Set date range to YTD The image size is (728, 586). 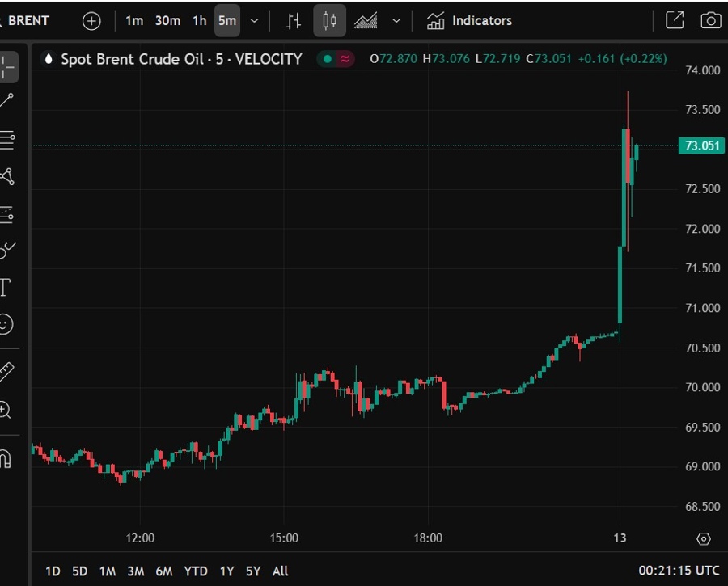(196, 571)
